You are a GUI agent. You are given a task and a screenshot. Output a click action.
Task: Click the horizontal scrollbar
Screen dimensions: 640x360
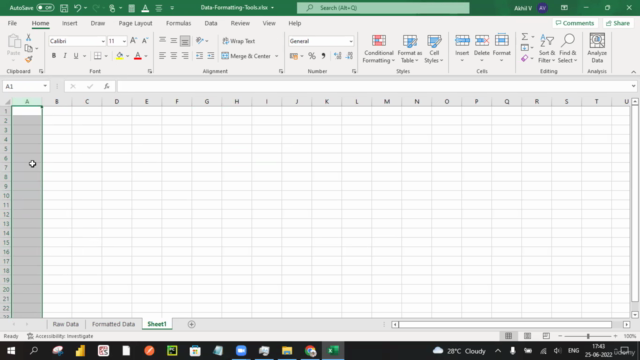[x=505, y=324]
